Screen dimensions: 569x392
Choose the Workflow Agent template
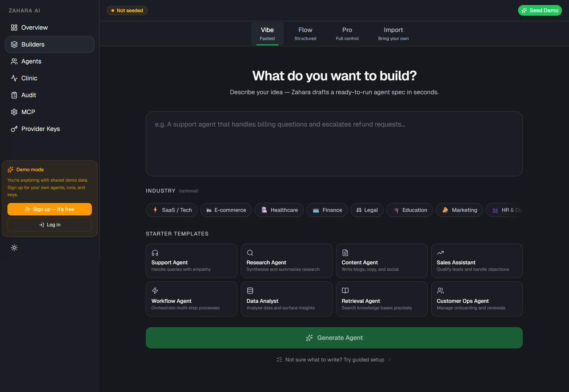point(192,299)
